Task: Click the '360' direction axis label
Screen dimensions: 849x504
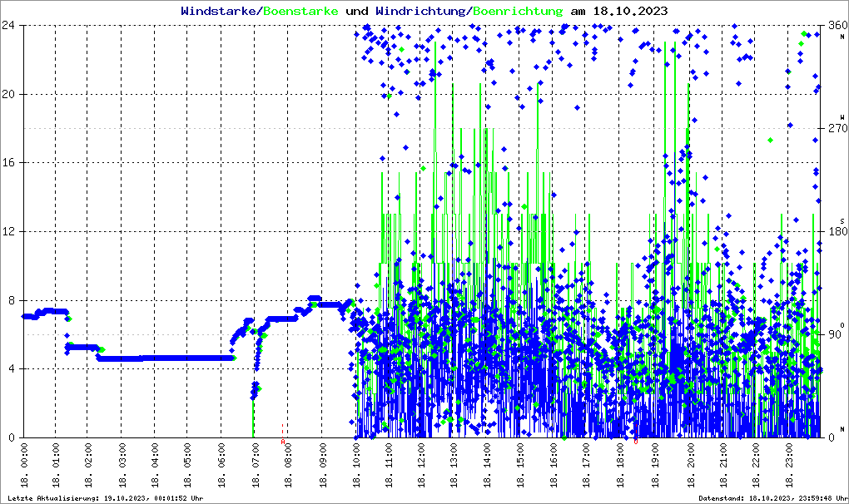Action: tap(837, 25)
